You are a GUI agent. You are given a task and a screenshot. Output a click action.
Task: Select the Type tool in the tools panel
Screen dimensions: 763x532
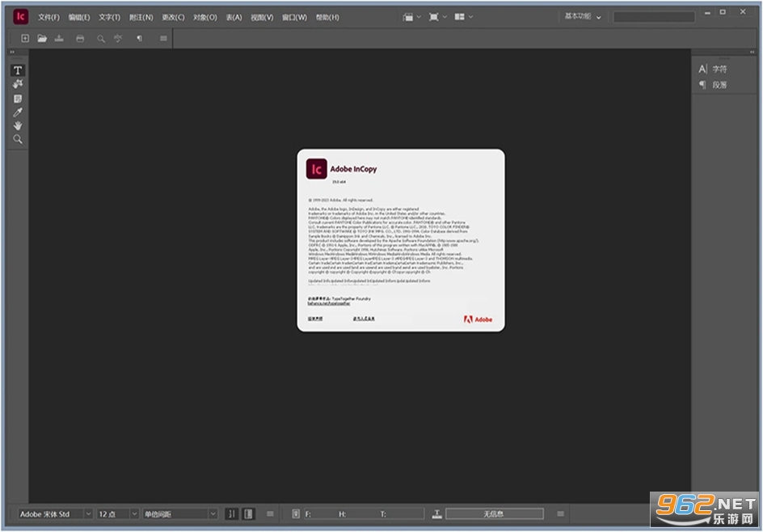click(x=18, y=70)
